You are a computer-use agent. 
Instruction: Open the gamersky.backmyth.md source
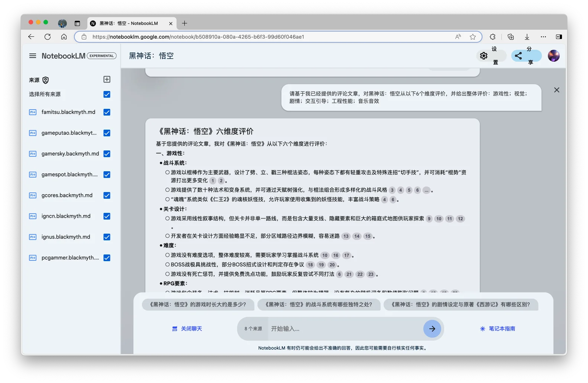pos(70,154)
